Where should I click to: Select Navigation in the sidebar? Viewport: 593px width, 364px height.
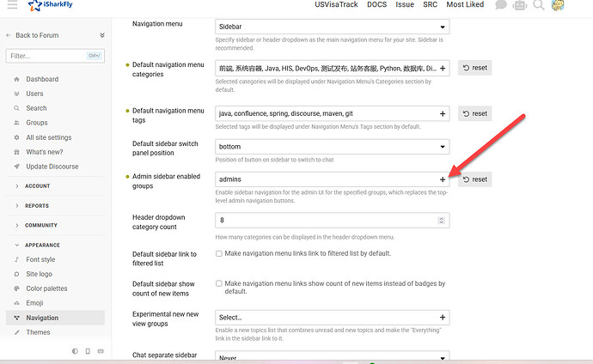click(55, 318)
